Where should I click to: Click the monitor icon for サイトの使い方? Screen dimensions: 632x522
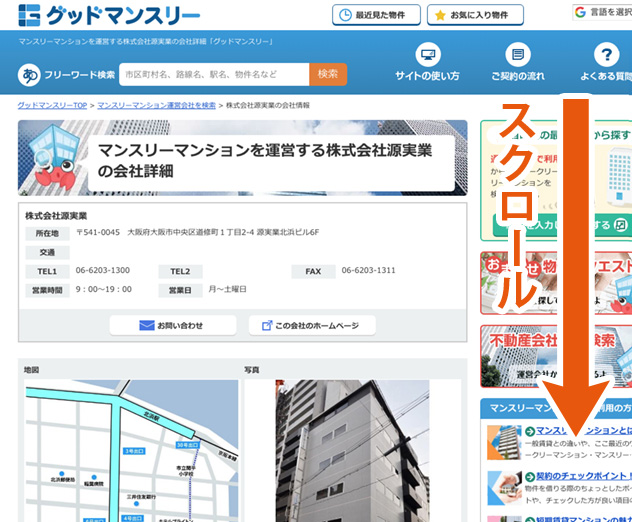427,55
